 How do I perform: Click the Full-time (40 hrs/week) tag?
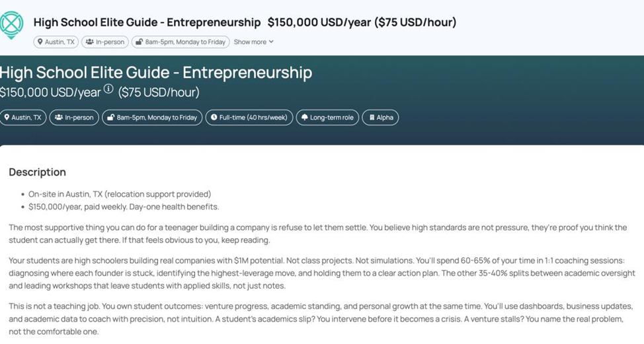tap(249, 118)
